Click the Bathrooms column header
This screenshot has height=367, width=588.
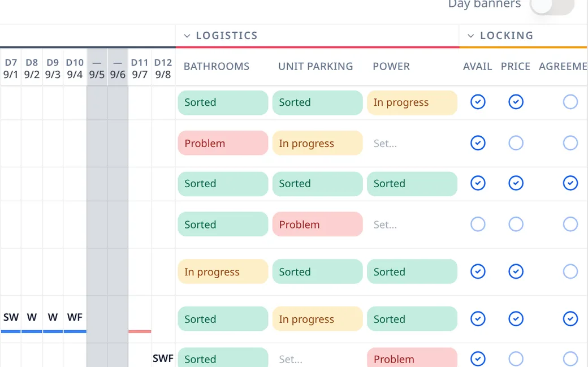click(217, 66)
